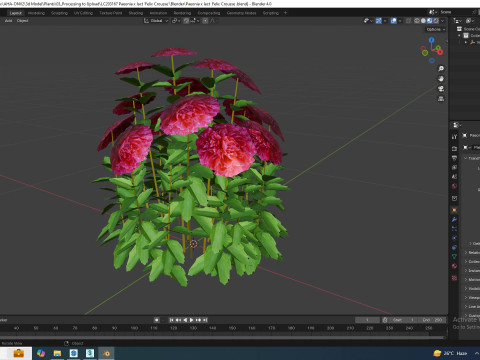Open the Object menu in viewport header
The height and width of the screenshot is (360, 480).
[x=22, y=21]
